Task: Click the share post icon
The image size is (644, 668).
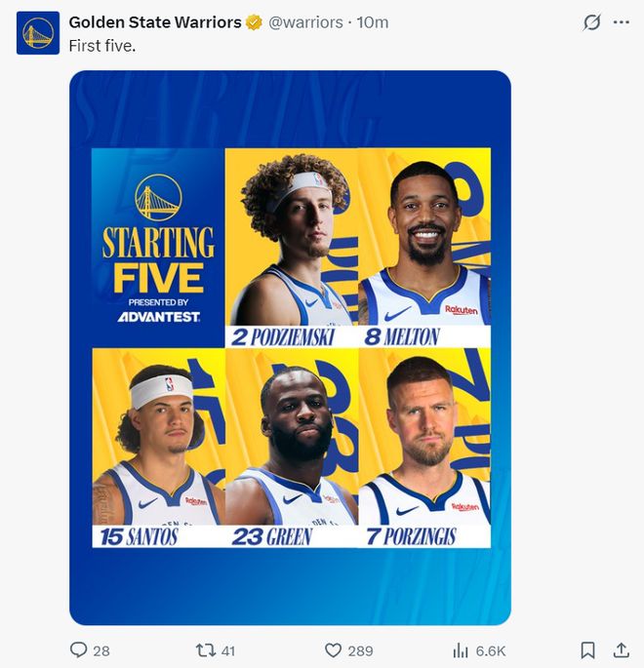Action: point(621,649)
